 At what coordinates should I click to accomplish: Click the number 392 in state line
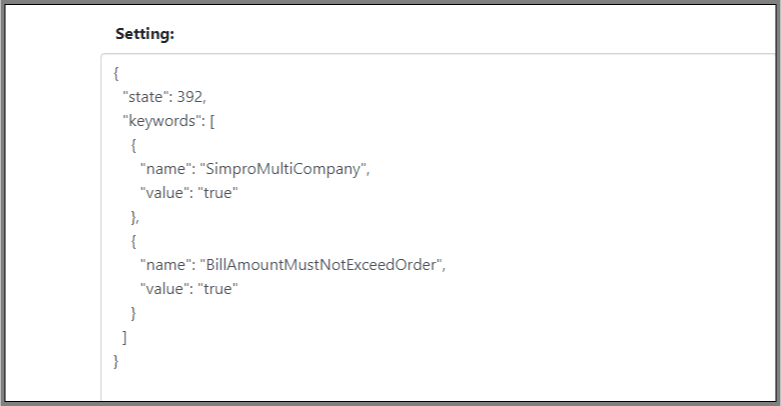pyautogui.click(x=189, y=97)
